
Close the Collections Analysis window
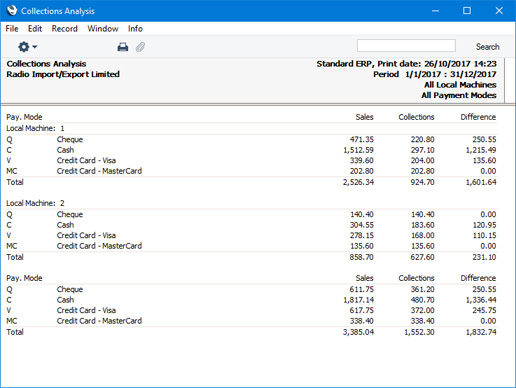(499, 11)
